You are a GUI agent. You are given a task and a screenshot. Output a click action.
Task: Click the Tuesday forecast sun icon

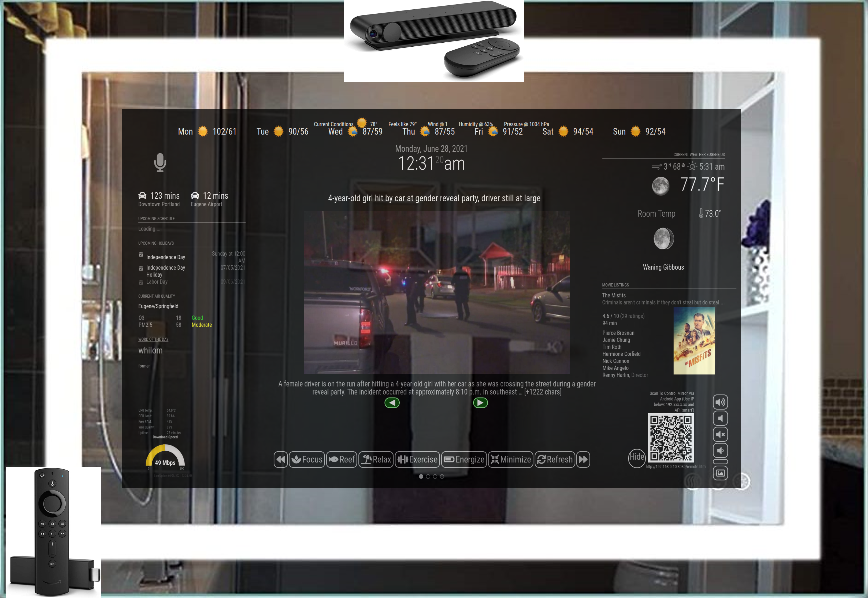(x=278, y=131)
